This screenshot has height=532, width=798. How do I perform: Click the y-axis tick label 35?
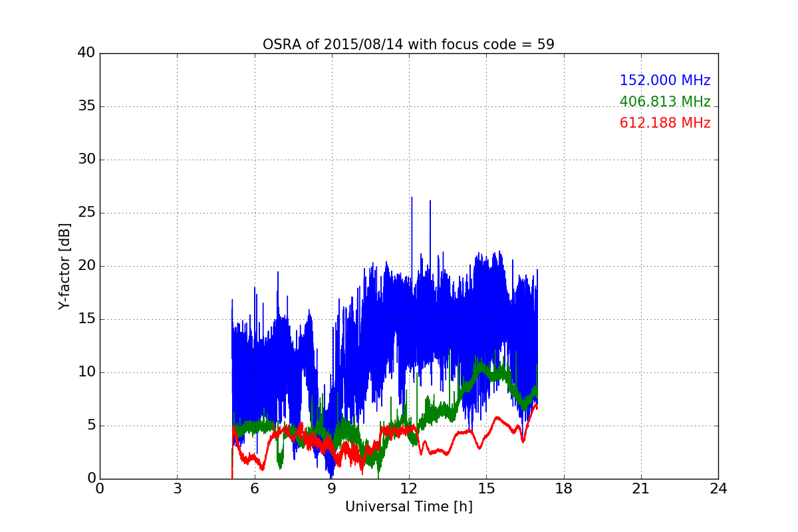tap(86, 106)
